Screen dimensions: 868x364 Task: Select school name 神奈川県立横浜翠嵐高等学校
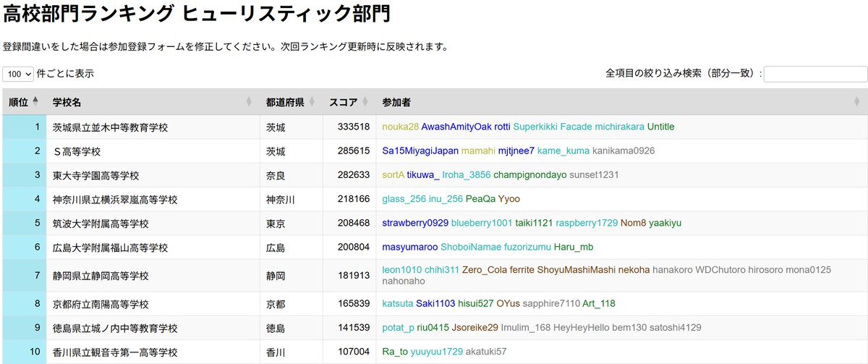[x=114, y=200]
